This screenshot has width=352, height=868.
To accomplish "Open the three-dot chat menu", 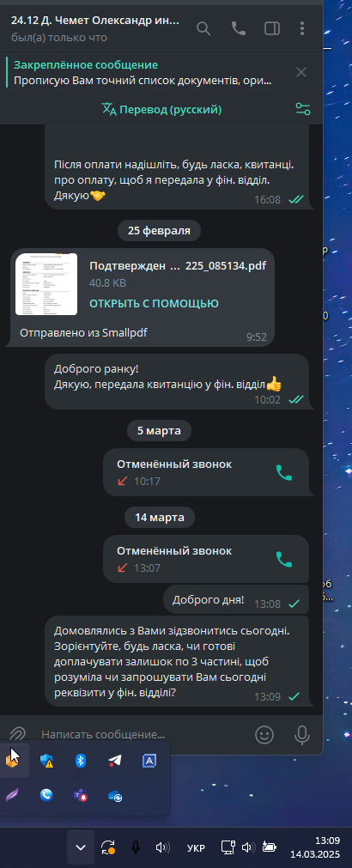I will (302, 28).
